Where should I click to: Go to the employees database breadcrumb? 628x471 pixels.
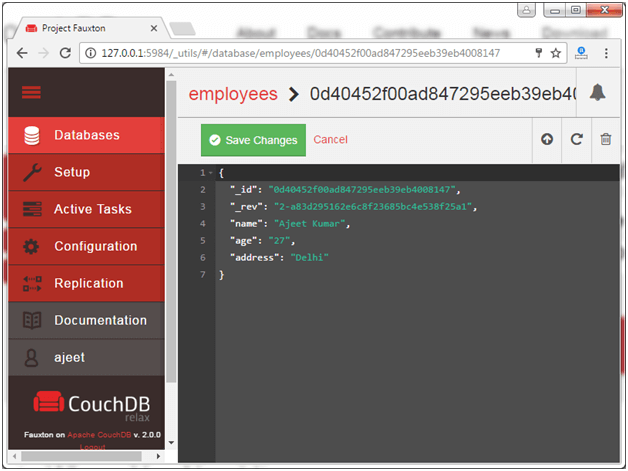click(233, 95)
